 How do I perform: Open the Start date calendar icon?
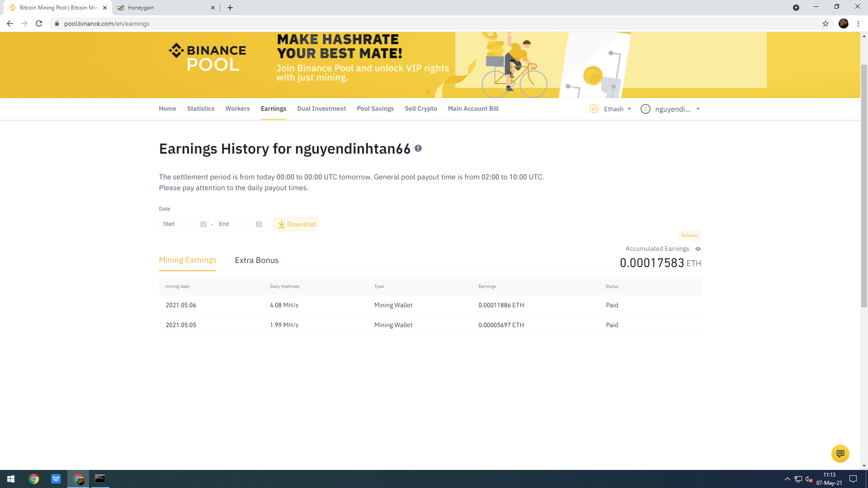tap(203, 224)
